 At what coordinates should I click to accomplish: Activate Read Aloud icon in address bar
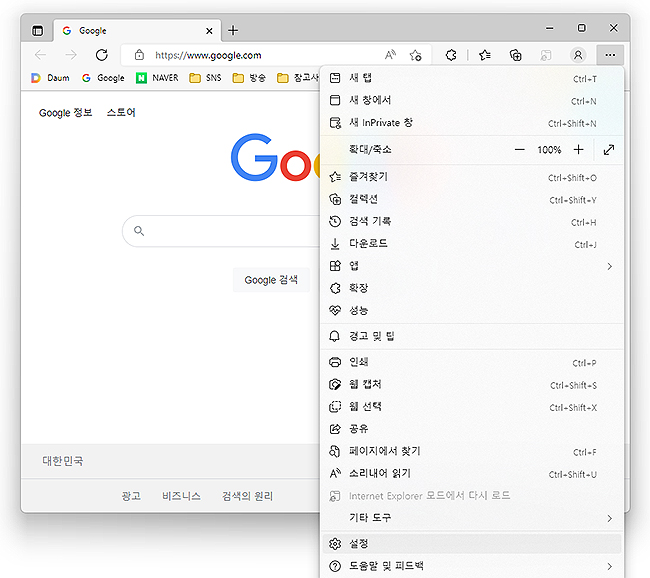[x=390, y=55]
